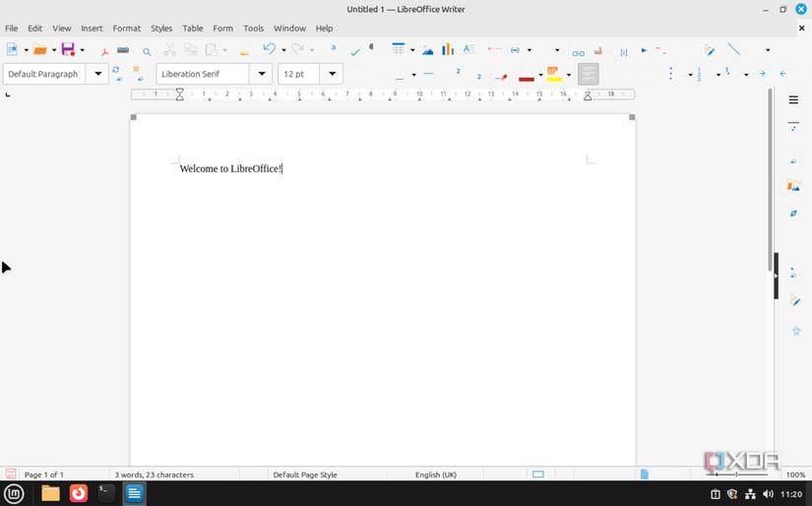Click the zoom slider in status bar

737,474
